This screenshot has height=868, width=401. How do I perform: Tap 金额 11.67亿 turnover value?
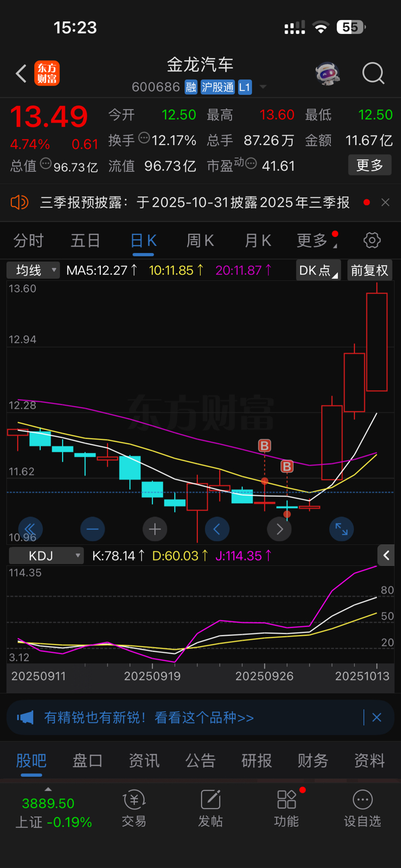click(349, 140)
